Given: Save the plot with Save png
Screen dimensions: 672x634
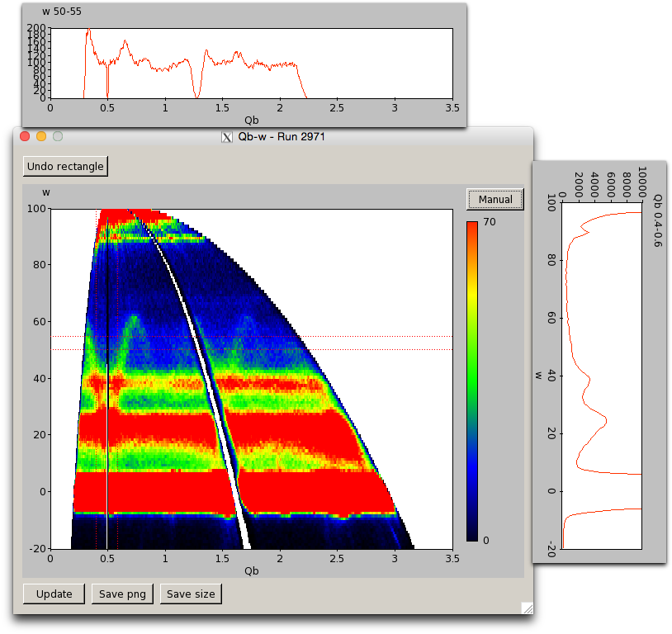Looking at the screenshot, I should 122,594.
